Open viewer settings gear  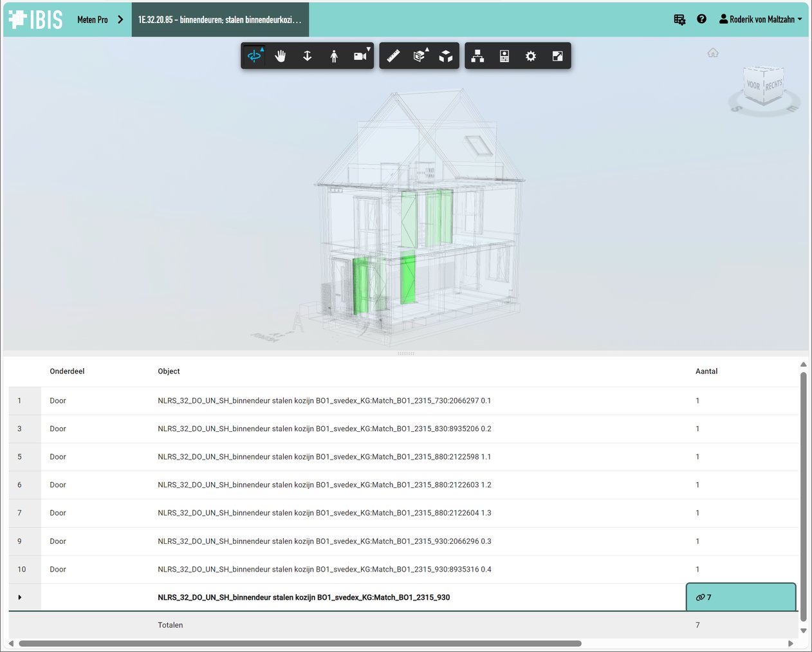point(530,55)
